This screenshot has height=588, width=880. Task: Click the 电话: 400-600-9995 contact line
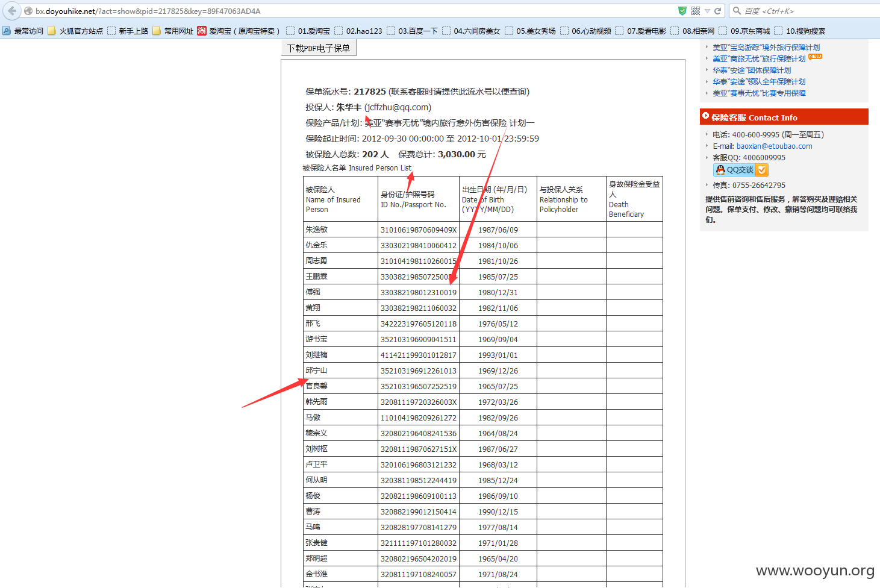point(768,134)
